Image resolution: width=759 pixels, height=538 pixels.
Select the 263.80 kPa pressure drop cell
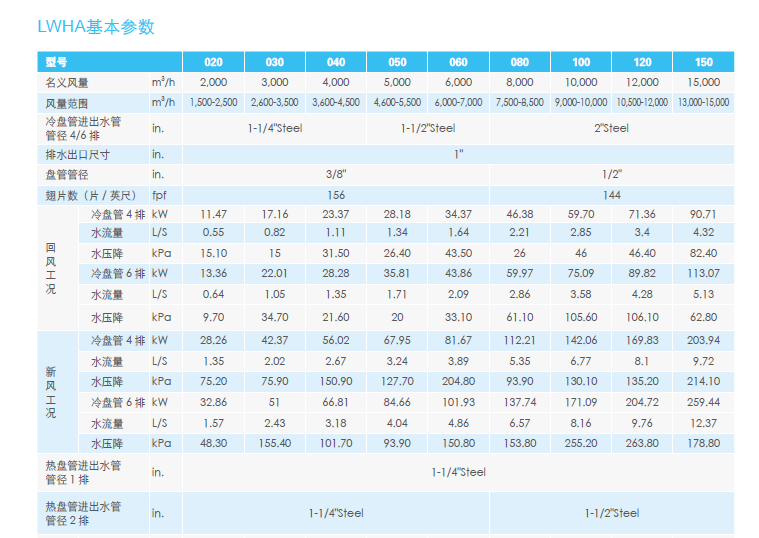tap(642, 443)
